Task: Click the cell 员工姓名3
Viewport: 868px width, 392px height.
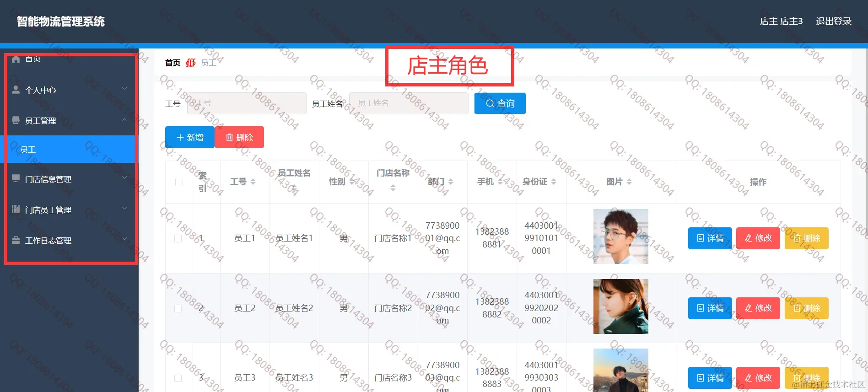Action: coord(294,378)
